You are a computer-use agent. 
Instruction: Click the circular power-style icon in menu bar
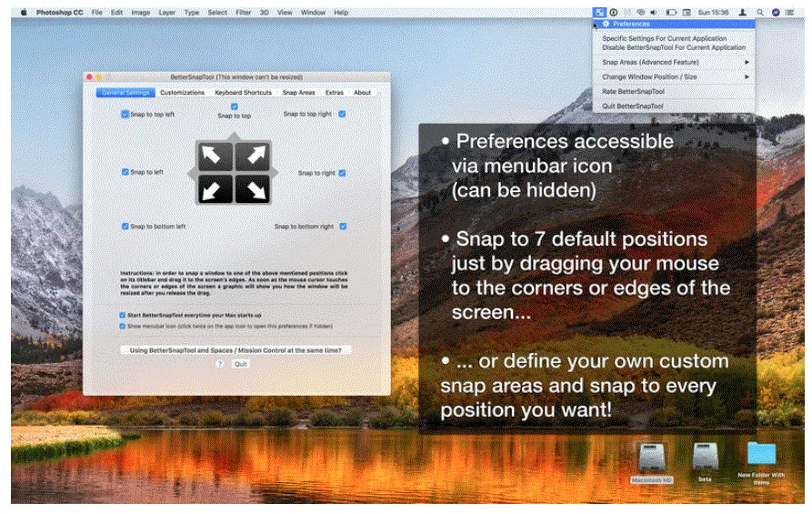tap(614, 13)
